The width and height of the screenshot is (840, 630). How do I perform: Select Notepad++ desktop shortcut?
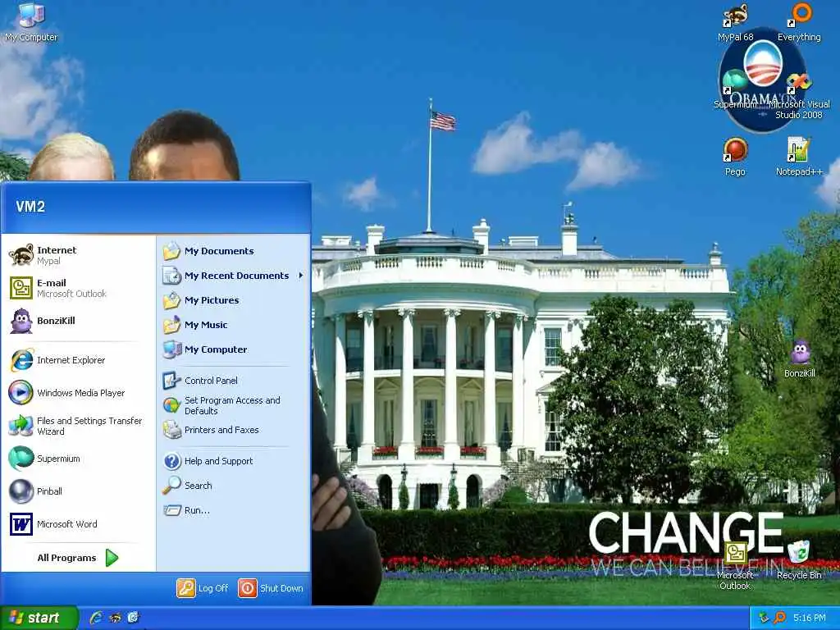pyautogui.click(x=799, y=157)
